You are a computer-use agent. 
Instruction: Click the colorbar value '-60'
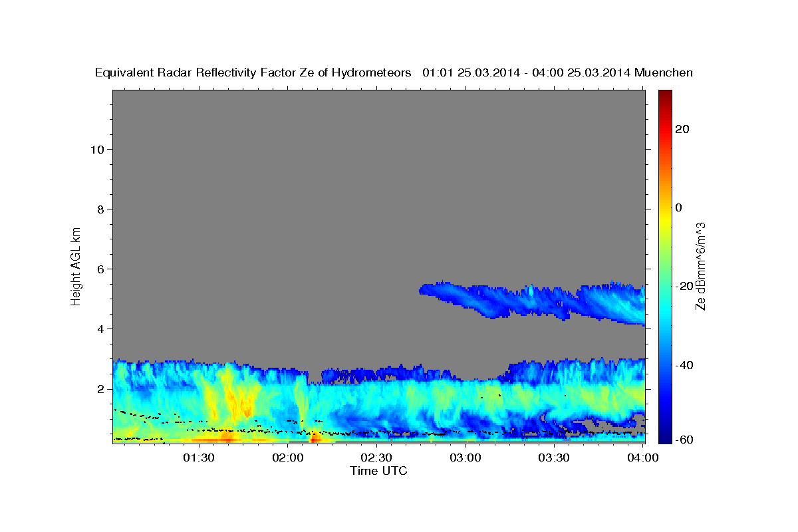point(684,439)
